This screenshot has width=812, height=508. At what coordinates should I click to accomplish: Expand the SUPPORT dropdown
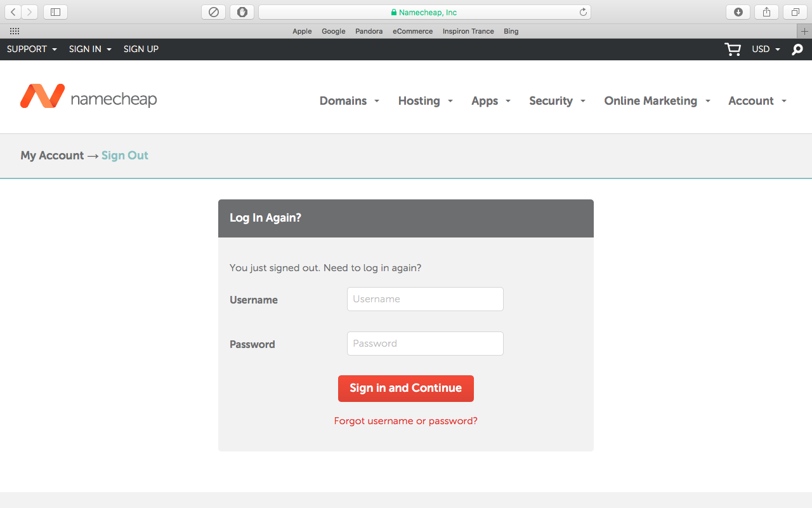pyautogui.click(x=32, y=49)
